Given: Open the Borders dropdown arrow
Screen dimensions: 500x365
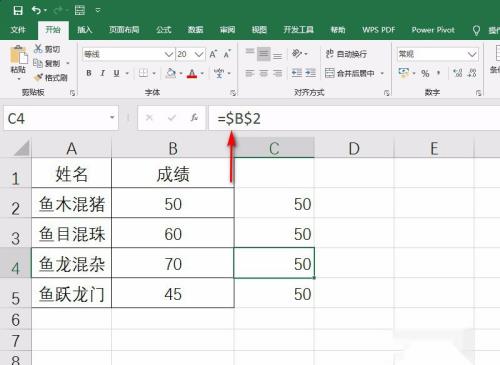Looking at the screenshot, I should click(154, 73).
